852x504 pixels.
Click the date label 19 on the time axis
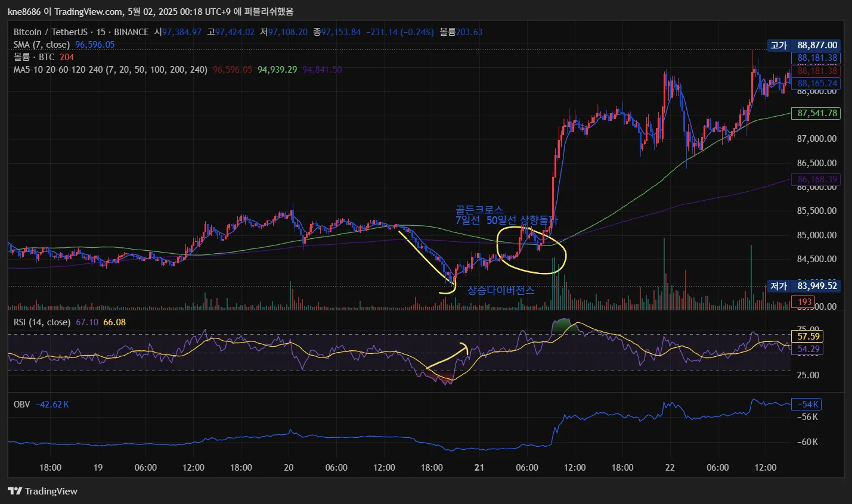[x=98, y=468]
